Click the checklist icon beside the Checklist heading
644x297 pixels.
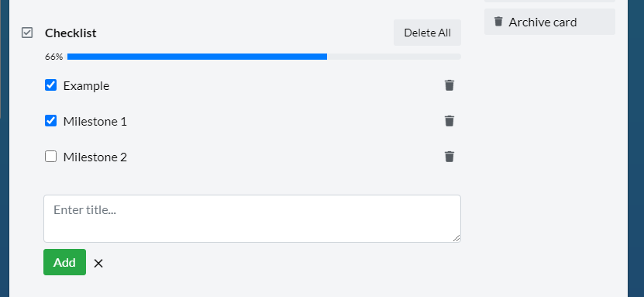pyautogui.click(x=27, y=33)
